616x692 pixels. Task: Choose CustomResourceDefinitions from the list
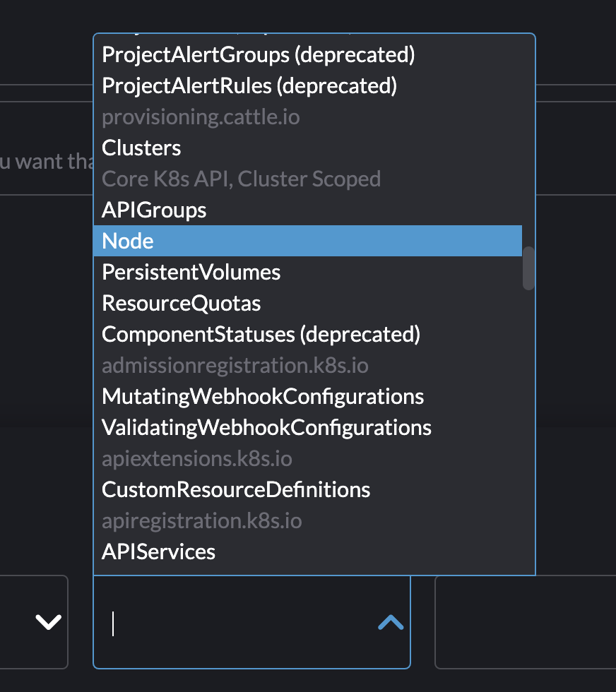pos(236,489)
